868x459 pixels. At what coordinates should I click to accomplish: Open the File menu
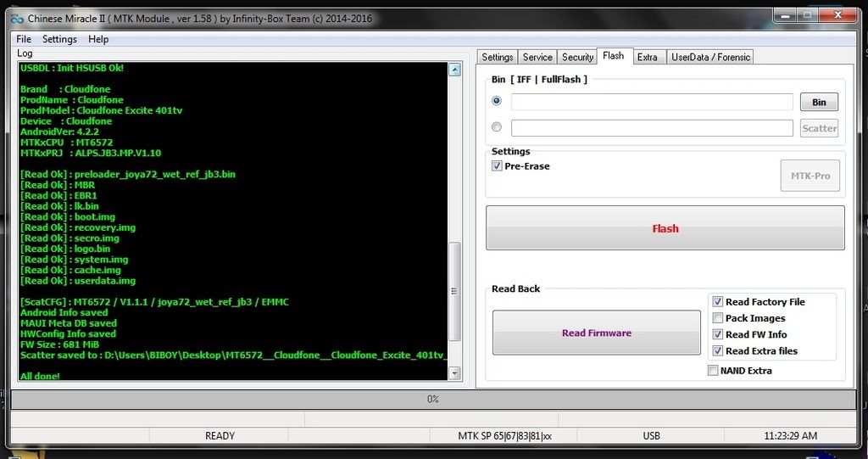pos(24,39)
